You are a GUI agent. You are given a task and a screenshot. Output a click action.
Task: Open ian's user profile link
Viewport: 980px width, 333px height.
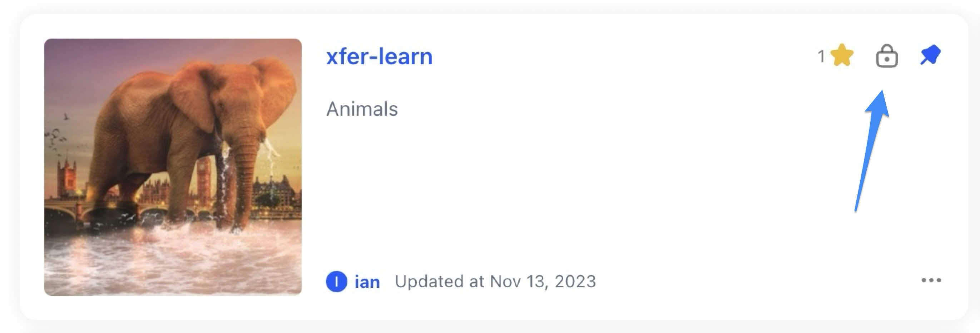click(367, 282)
